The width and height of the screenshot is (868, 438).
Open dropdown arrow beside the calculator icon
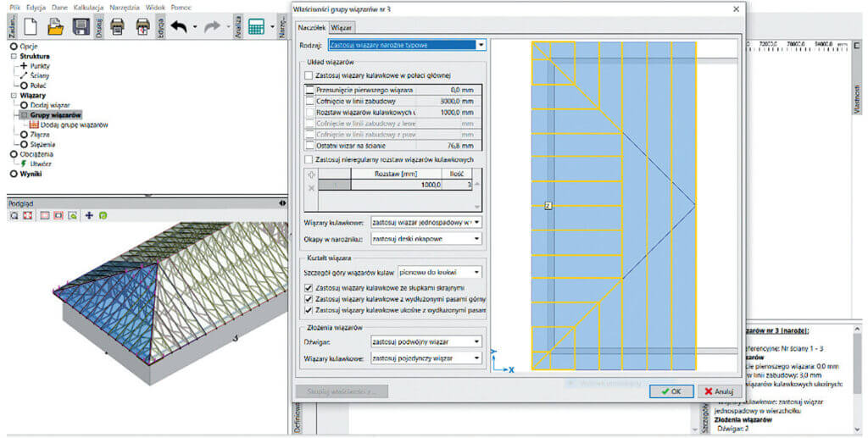[x=272, y=26]
